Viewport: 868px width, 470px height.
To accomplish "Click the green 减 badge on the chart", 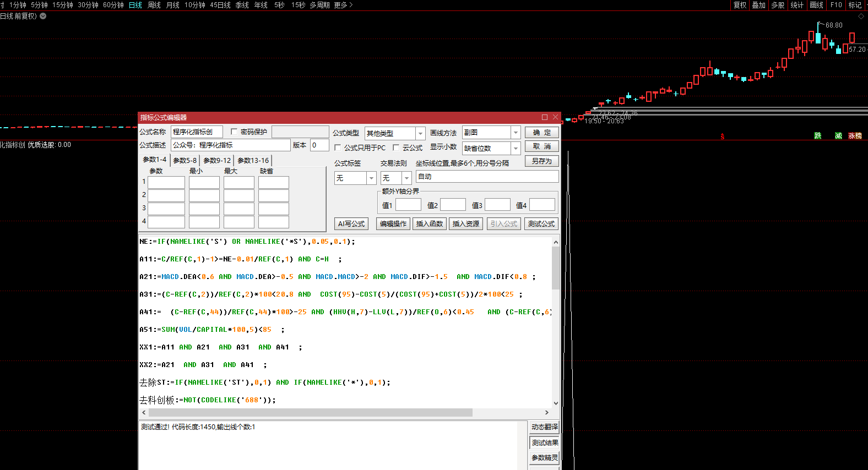I will [x=838, y=136].
